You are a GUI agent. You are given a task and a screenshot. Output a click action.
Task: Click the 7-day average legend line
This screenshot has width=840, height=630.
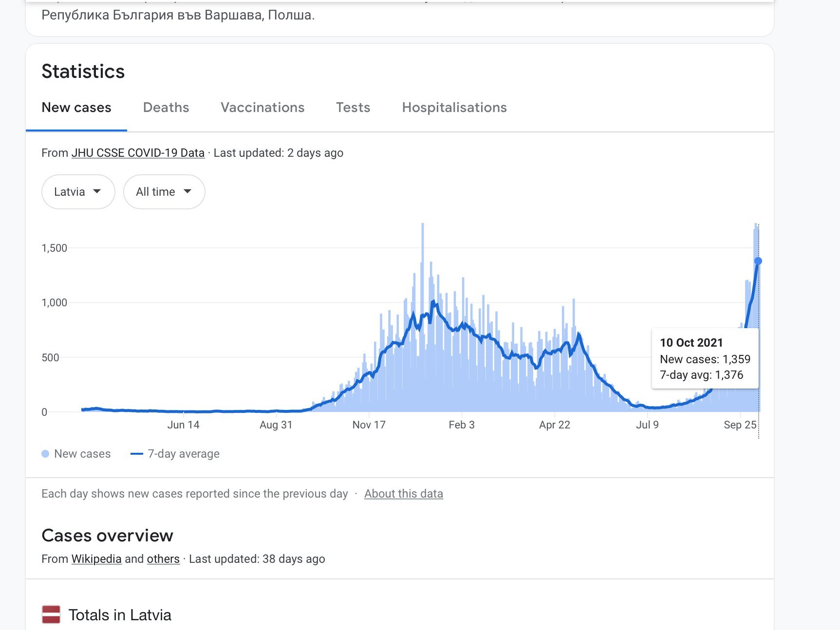(x=137, y=454)
